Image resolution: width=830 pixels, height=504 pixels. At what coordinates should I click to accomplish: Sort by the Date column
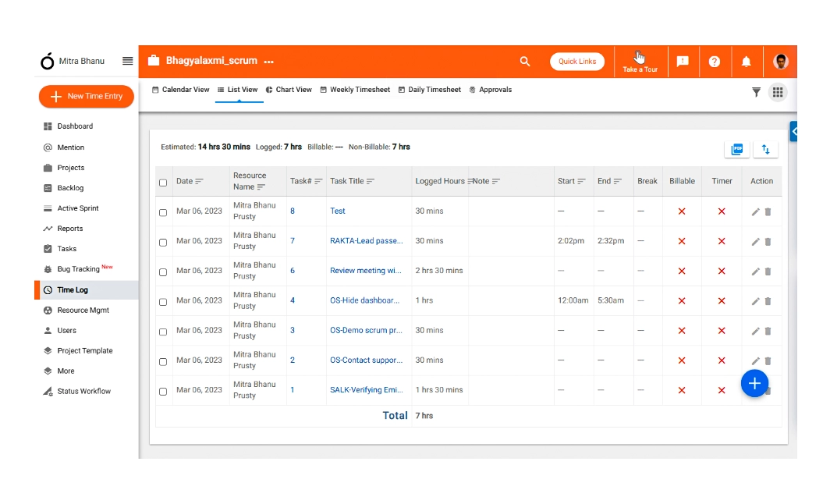point(199,182)
